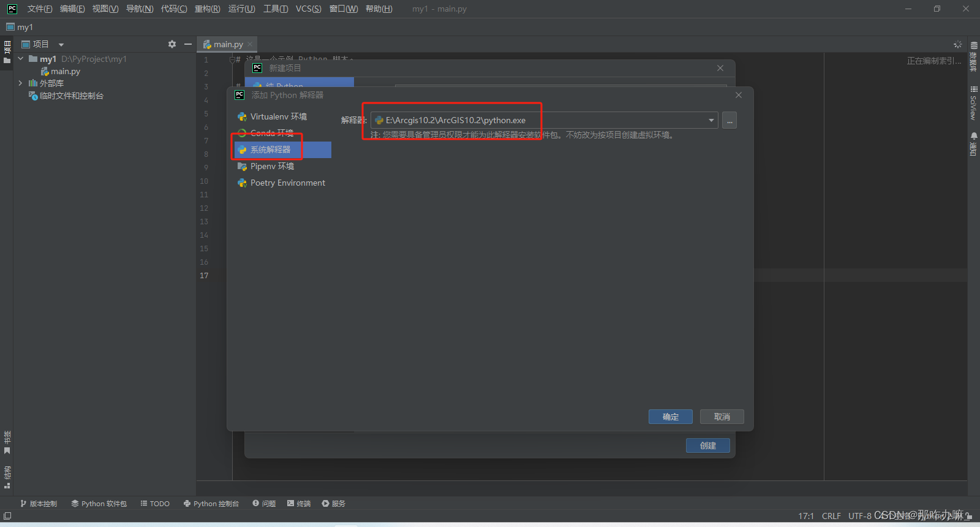Select Conda 环境 interpreter type
The height and width of the screenshot is (527, 980).
point(282,133)
